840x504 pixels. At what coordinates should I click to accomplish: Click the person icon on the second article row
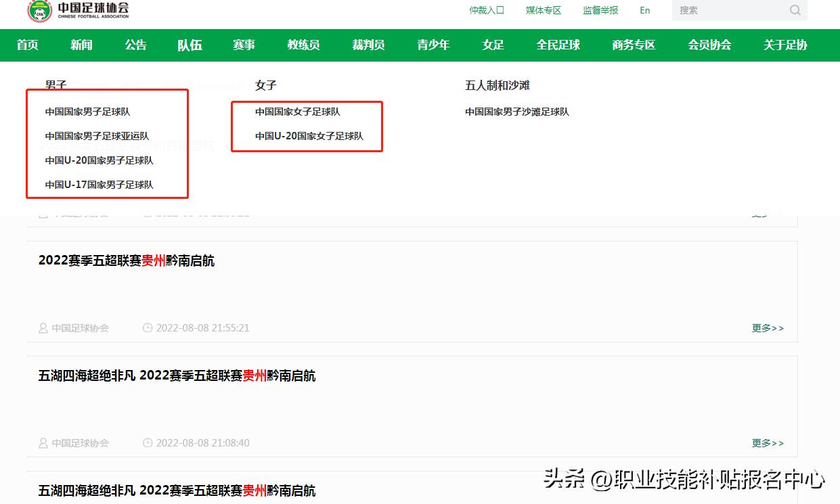click(x=43, y=443)
